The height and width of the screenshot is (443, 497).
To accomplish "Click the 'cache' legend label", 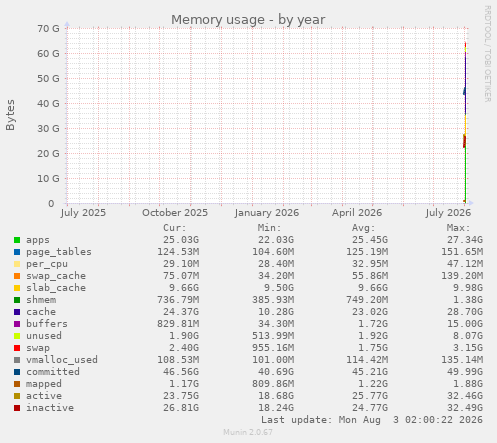I will pyautogui.click(x=41, y=312).
